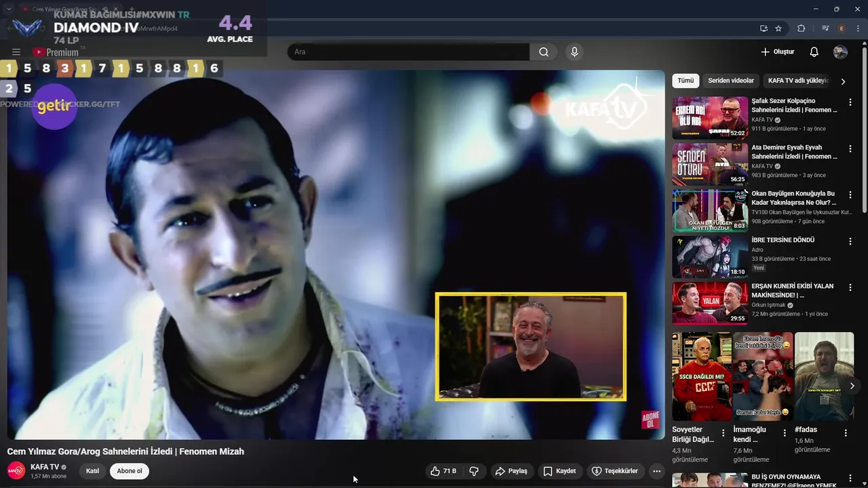Click the Teşekkürler thanks button
Screen dimensions: 868x488
[x=614, y=471]
